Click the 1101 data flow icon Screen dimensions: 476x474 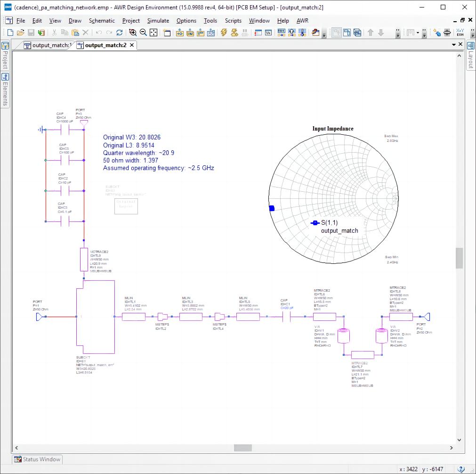pyautogui.click(x=282, y=33)
